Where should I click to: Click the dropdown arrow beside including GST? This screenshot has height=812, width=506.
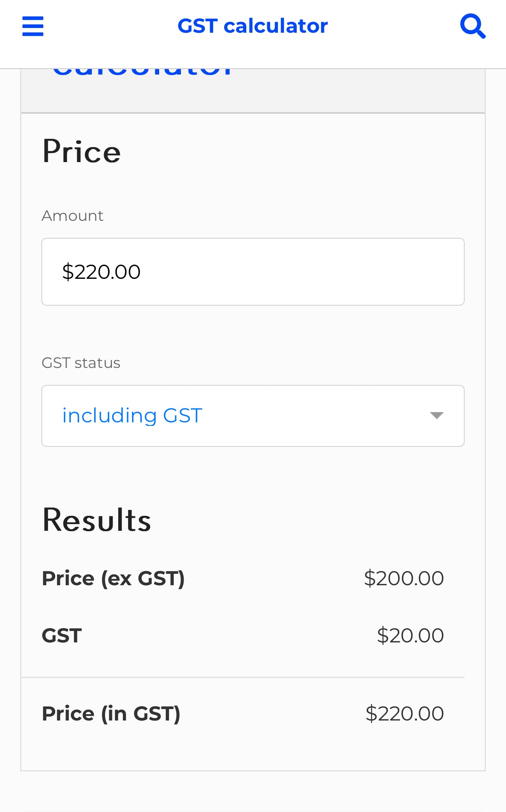437,416
